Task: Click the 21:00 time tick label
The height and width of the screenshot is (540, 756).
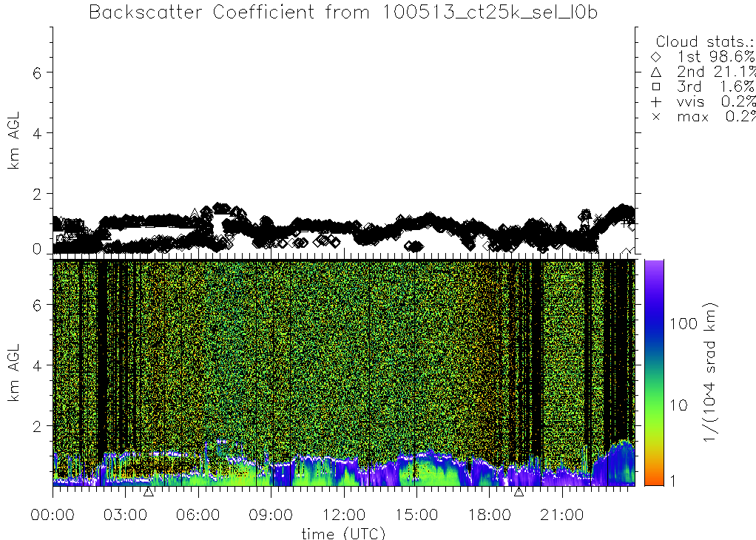Action: coord(562,514)
